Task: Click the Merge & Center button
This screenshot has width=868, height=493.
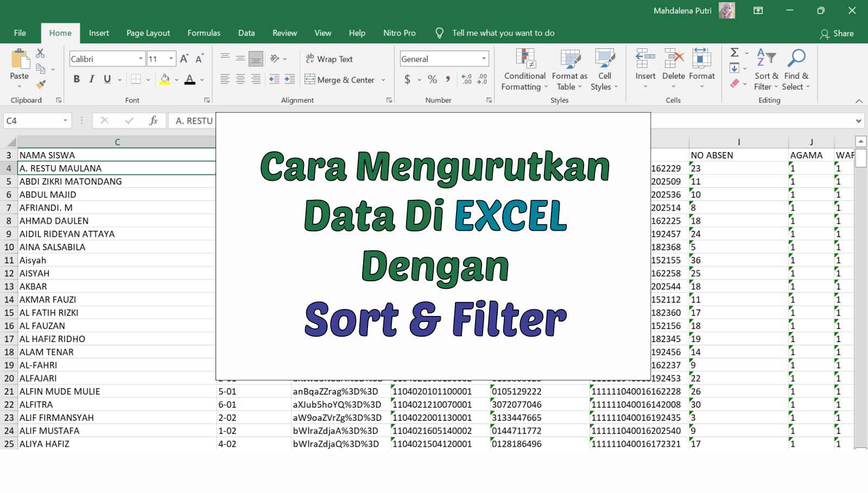Action: [x=340, y=80]
